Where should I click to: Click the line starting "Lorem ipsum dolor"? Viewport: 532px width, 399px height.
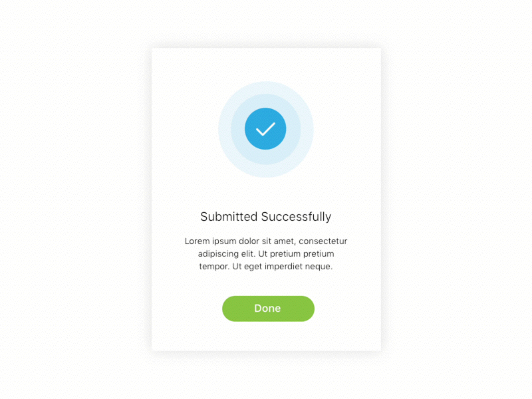[x=265, y=241]
